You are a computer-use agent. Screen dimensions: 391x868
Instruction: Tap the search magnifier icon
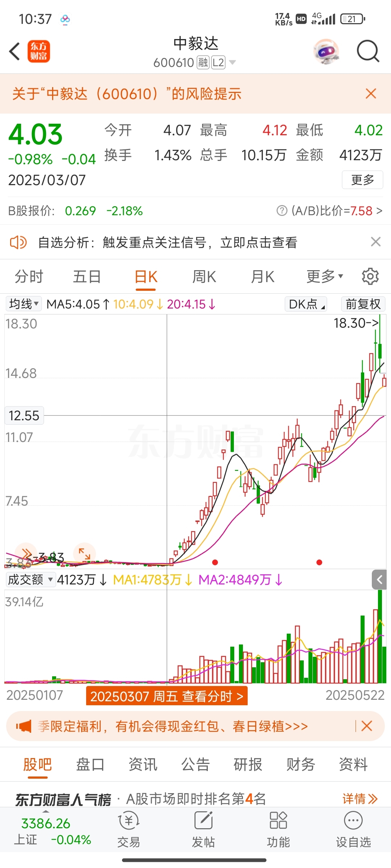(x=368, y=51)
